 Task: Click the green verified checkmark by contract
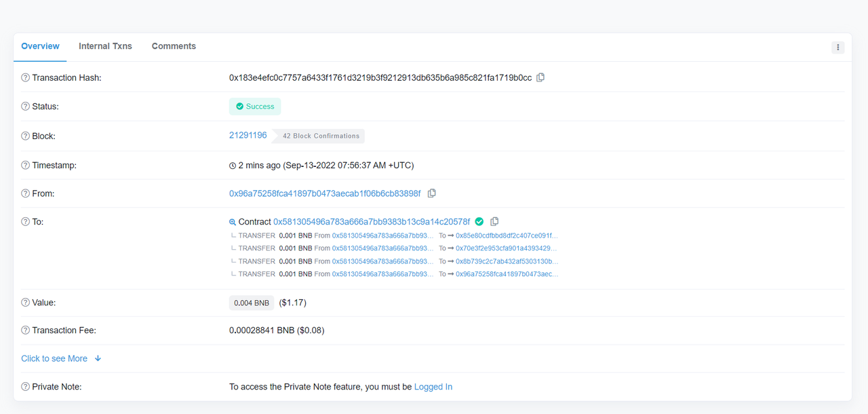(x=479, y=221)
